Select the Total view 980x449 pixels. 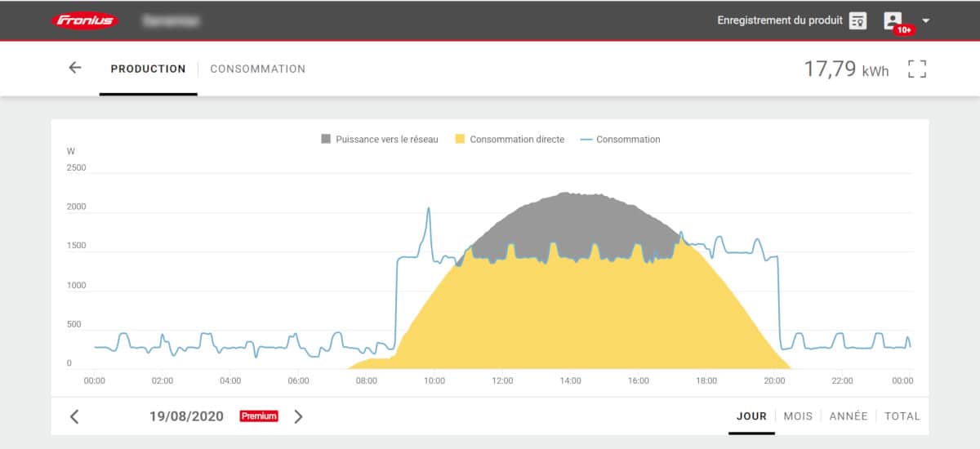click(902, 416)
